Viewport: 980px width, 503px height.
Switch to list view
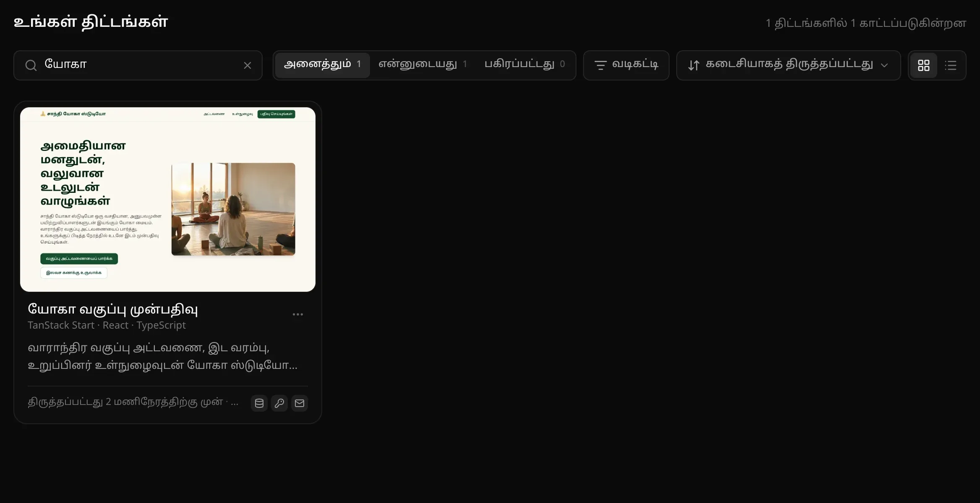950,65
